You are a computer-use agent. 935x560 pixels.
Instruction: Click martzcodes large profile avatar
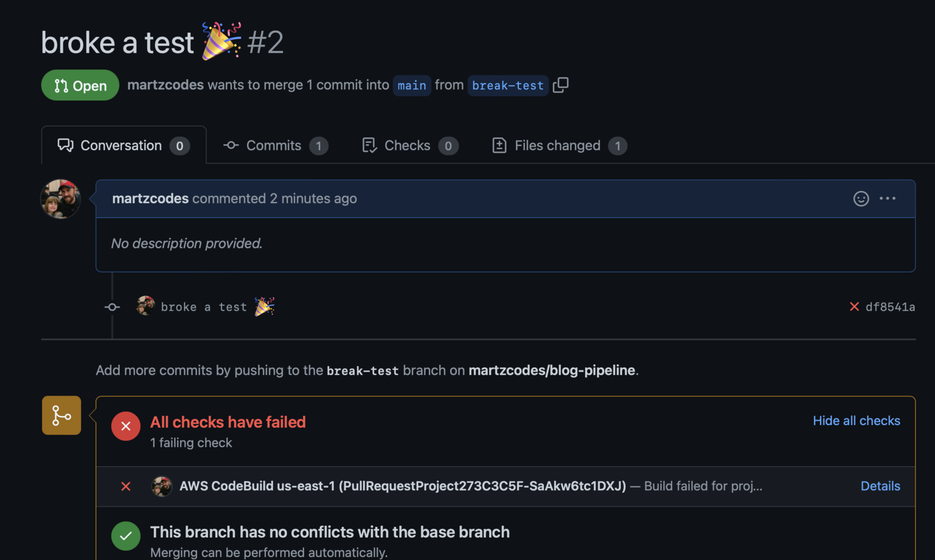pos(61,199)
